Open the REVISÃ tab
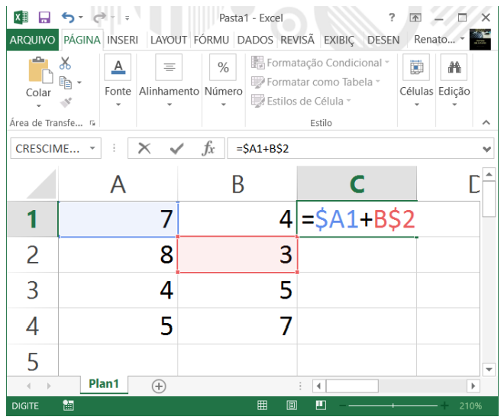Image resolution: width=504 pixels, height=420 pixels. coord(297,40)
